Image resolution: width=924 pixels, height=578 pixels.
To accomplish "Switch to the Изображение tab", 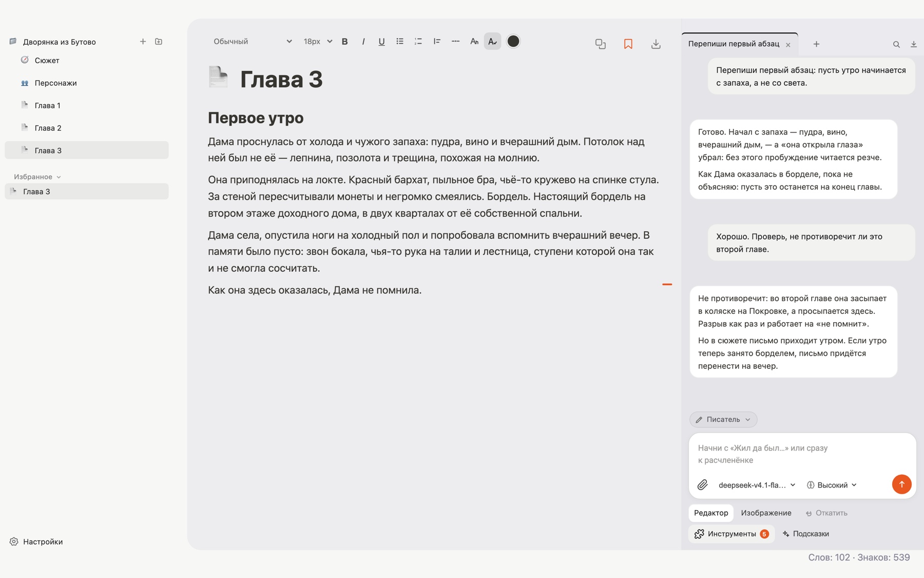I will pyautogui.click(x=766, y=513).
